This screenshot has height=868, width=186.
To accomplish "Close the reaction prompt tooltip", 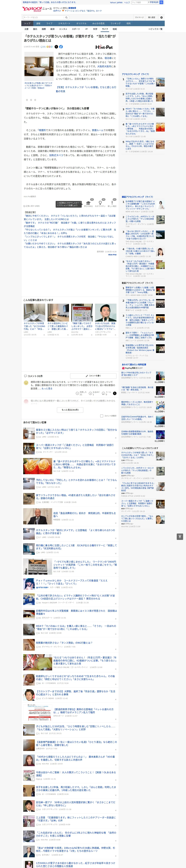I will click(x=80, y=203).
